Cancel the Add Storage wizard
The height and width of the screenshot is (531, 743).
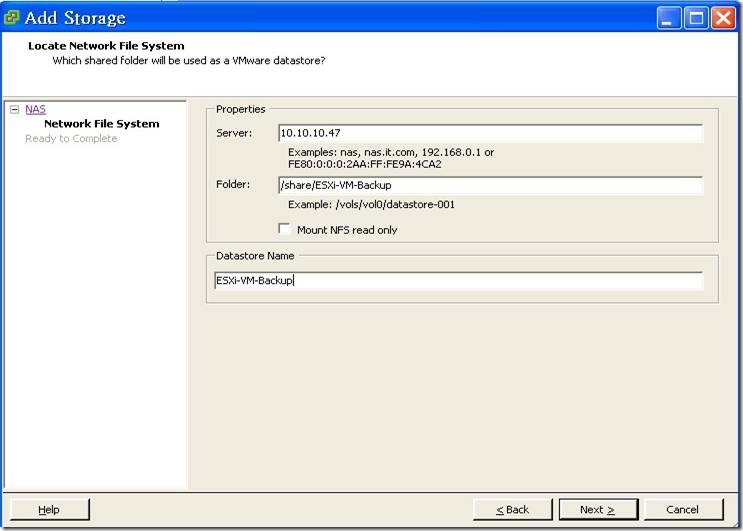tap(683, 510)
